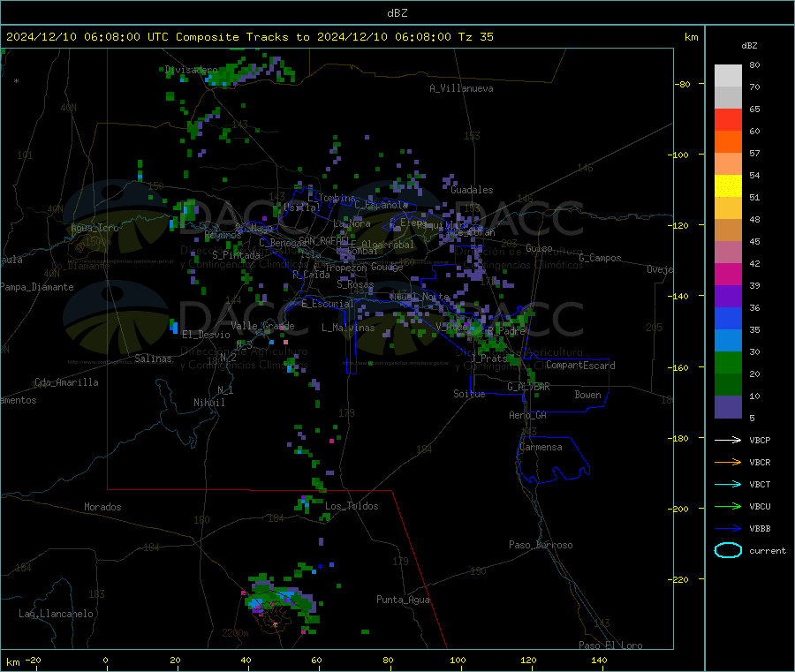
Task: Click the L_Malvinas map label
Action: pyautogui.click(x=348, y=328)
